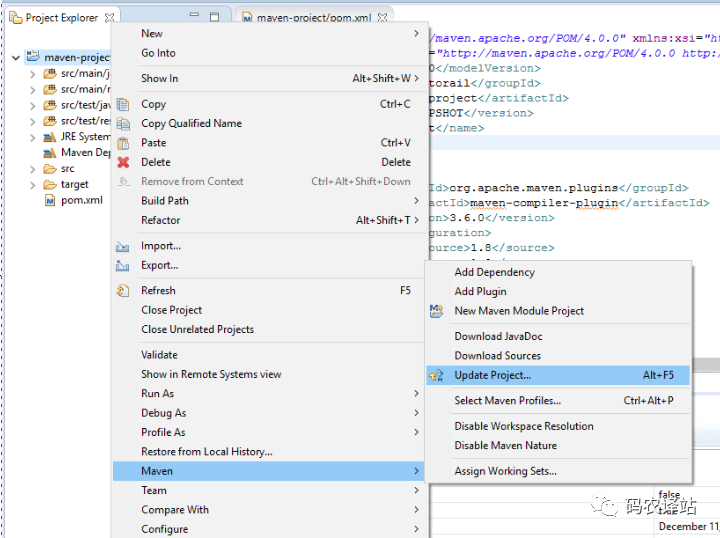Click the maven-project folder icon
720x538 pixels.
coord(33,56)
